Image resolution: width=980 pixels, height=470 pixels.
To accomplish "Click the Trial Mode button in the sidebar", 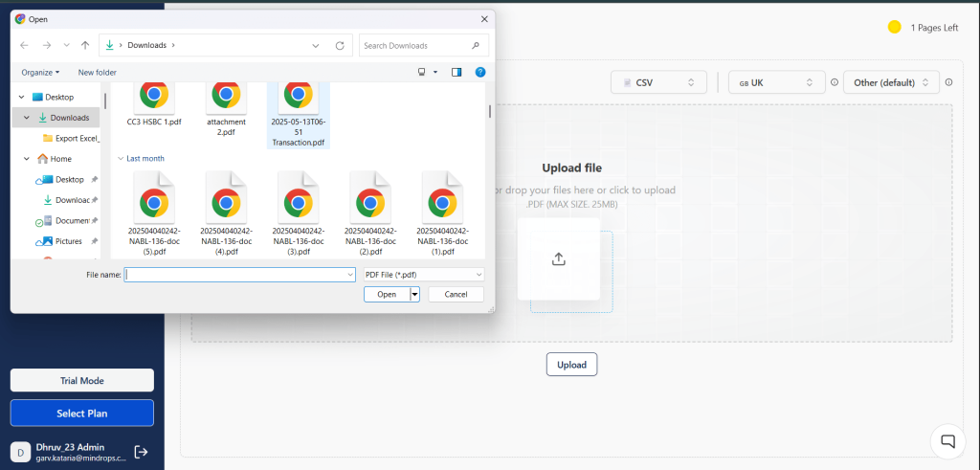I will [x=82, y=381].
